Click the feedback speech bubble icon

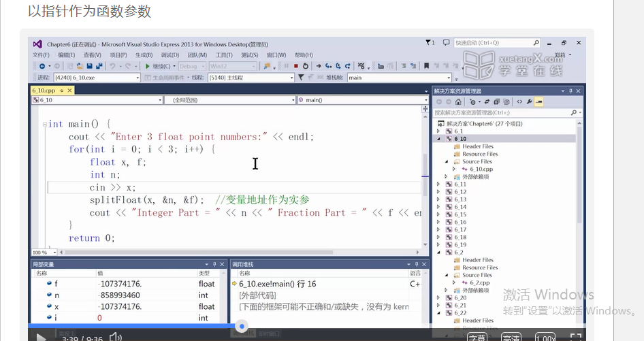(x=446, y=43)
